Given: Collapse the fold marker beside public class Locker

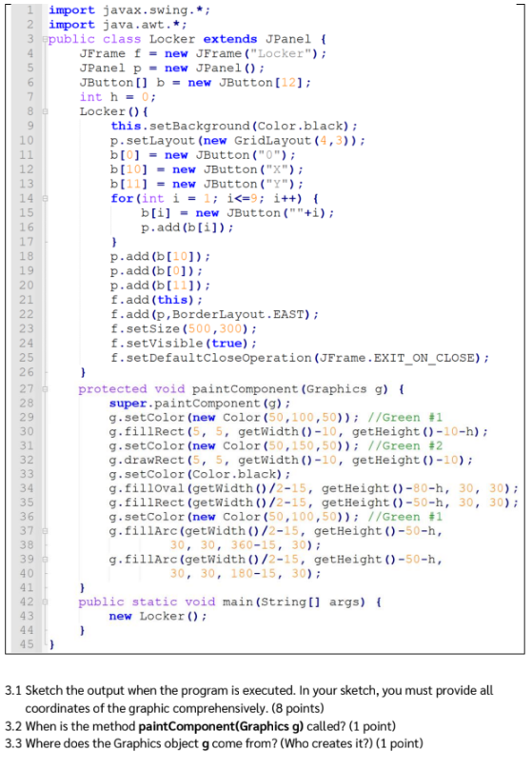Looking at the screenshot, I should (45, 39).
